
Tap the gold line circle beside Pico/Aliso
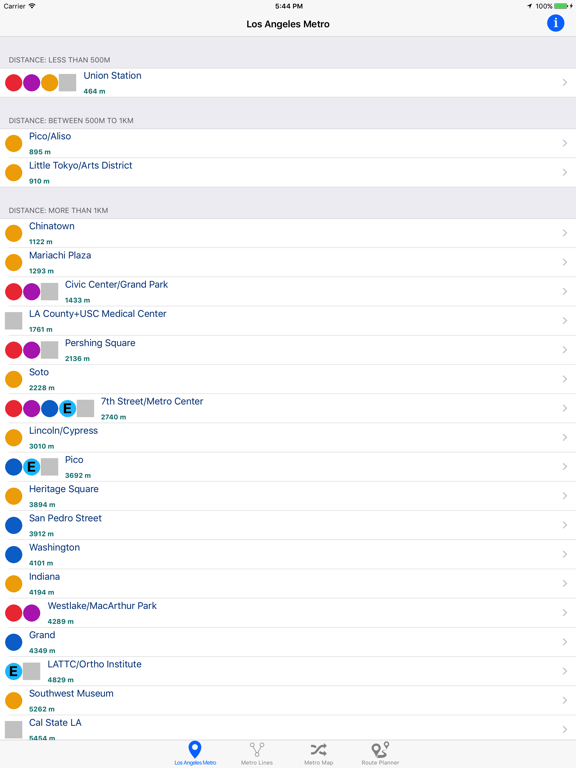tap(14, 144)
